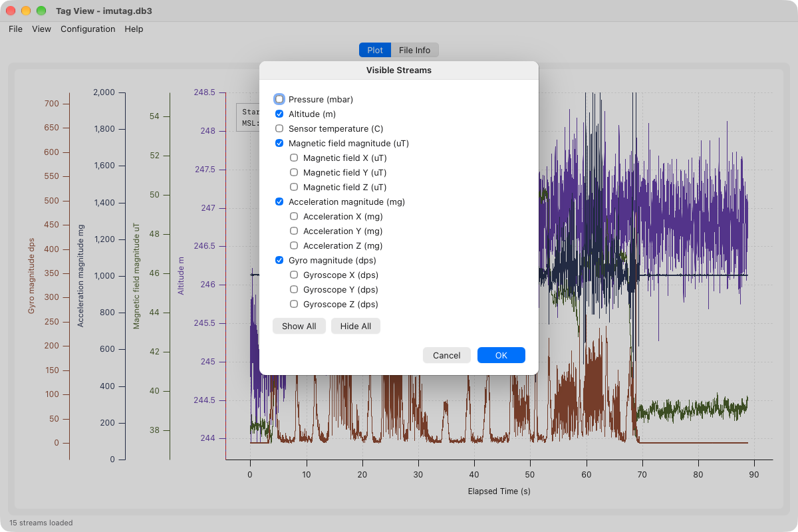This screenshot has width=798, height=532.
Task: Click the 90 elapsed time tick
Action: tap(753, 475)
